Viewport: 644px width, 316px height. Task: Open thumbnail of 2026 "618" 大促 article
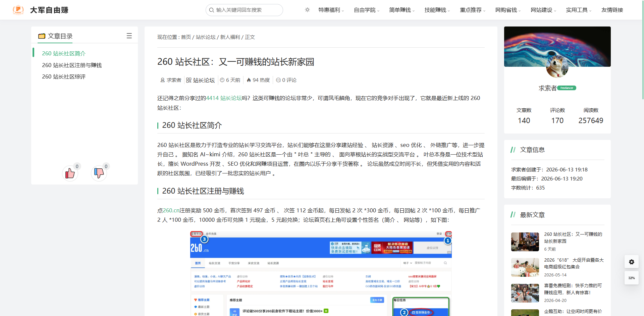(x=525, y=267)
